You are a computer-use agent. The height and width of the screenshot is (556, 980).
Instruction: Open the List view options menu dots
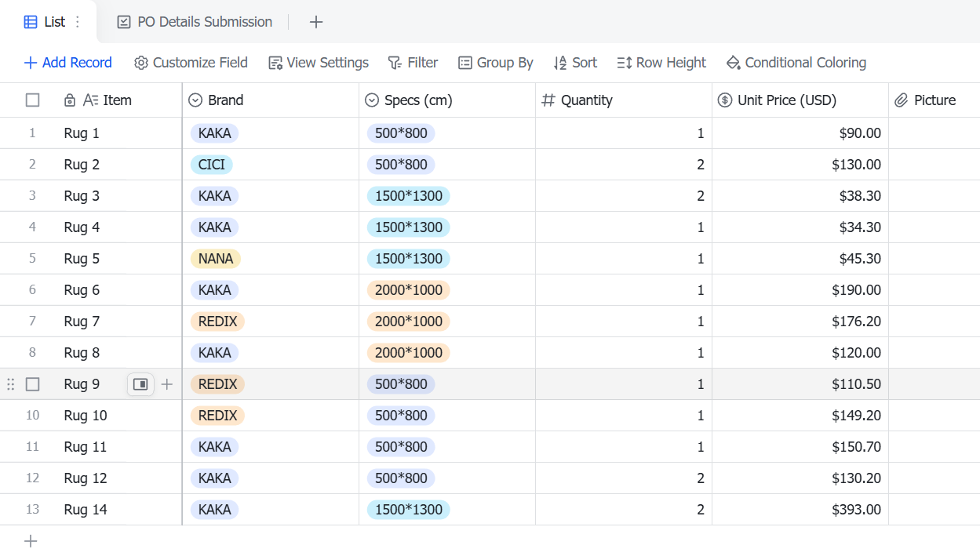tap(77, 22)
